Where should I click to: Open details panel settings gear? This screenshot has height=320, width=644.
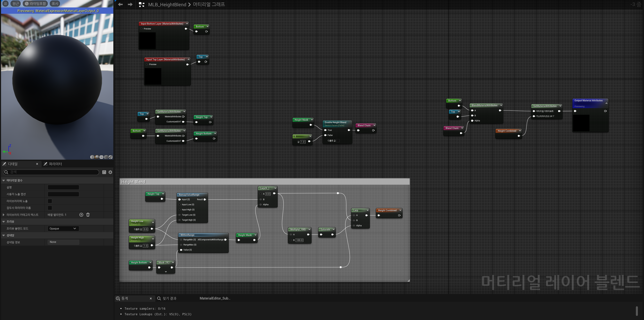click(110, 172)
